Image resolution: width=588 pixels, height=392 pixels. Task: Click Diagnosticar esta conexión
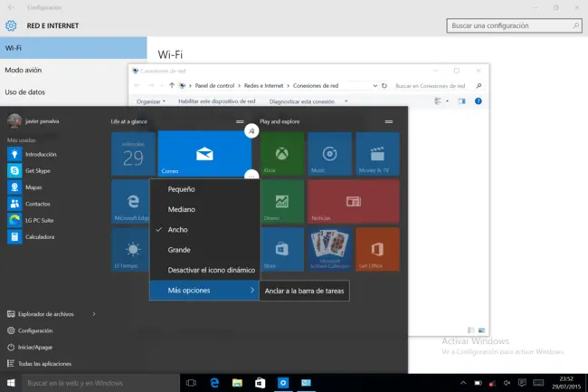[302, 101]
